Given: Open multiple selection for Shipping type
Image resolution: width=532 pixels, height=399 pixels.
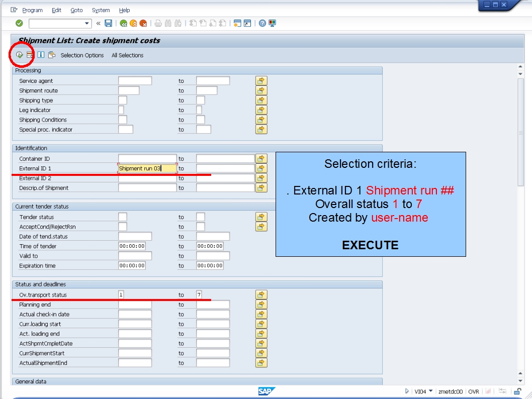Looking at the screenshot, I should [x=261, y=101].
